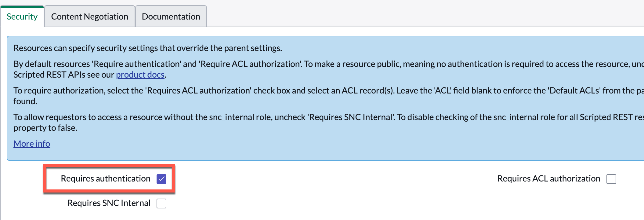Open the Content Negotiation tab
Viewport: 644px width, 220px height.
point(90,16)
